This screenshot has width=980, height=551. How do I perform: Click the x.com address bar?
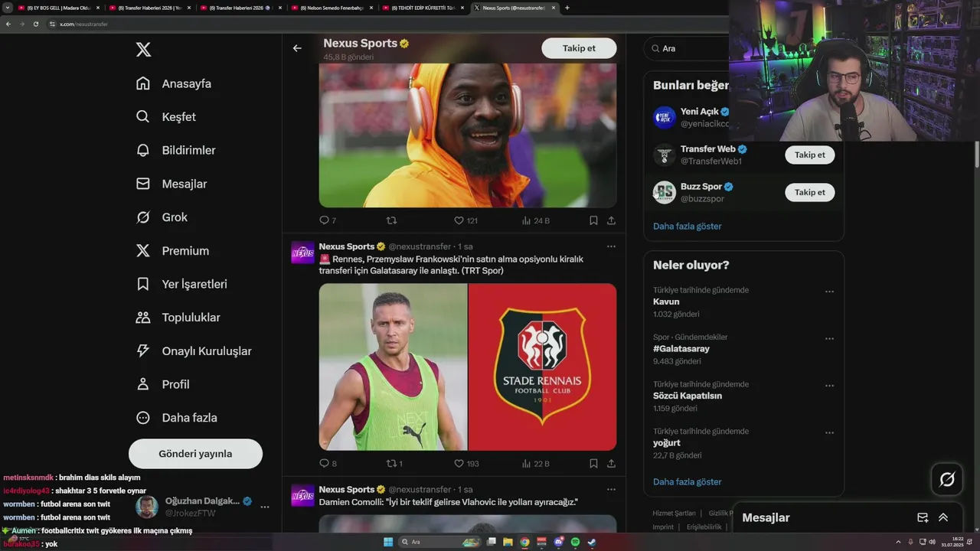(383, 24)
